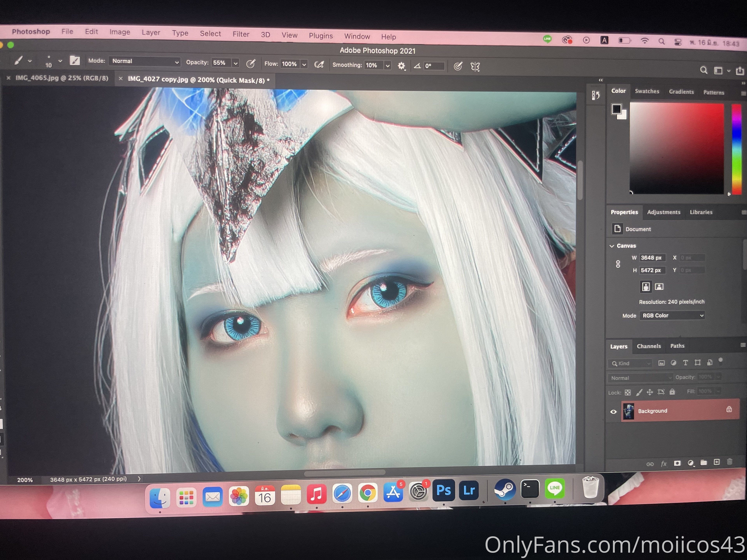Click the pressure for opacity icon

251,63
